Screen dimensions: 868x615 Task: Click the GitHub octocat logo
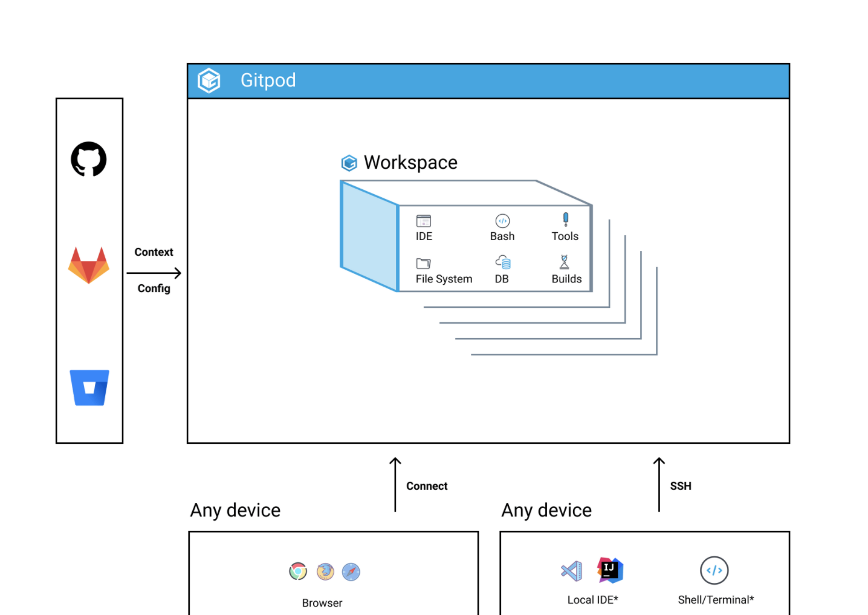coord(89,159)
